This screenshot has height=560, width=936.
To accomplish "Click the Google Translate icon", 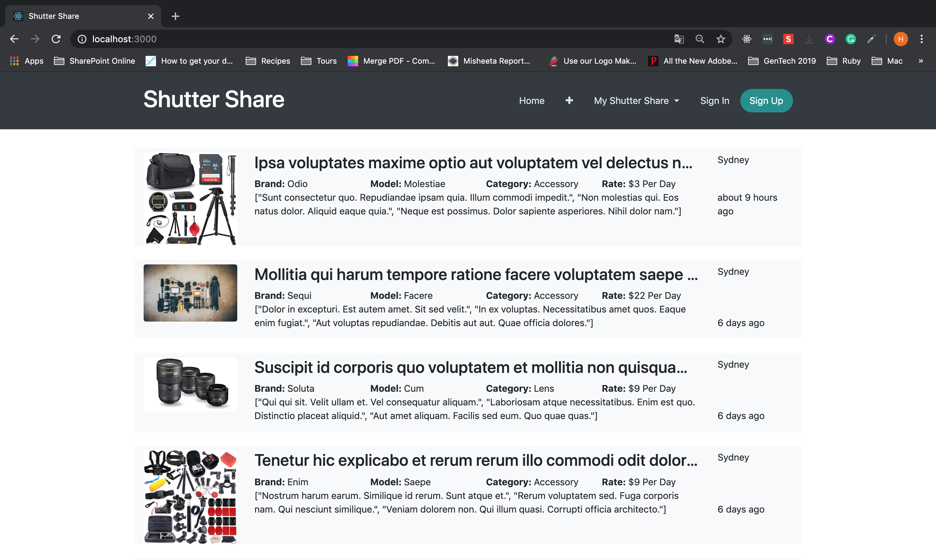I will (x=679, y=39).
